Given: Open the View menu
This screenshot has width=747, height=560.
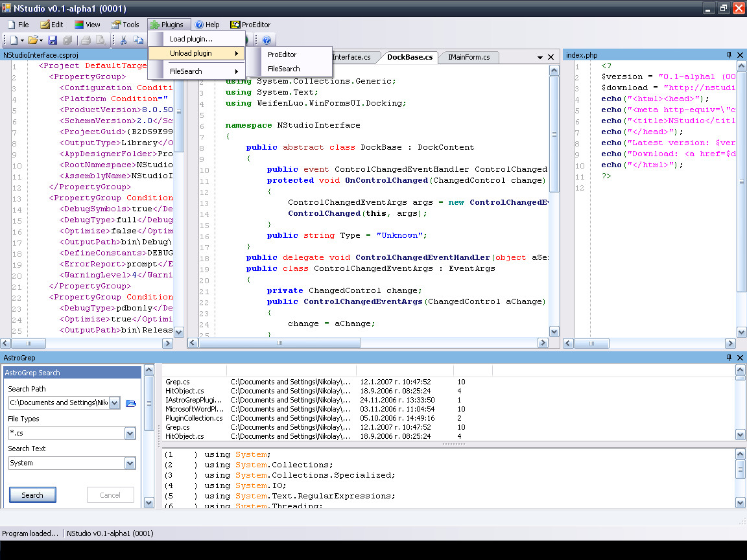Looking at the screenshot, I should click(88, 25).
